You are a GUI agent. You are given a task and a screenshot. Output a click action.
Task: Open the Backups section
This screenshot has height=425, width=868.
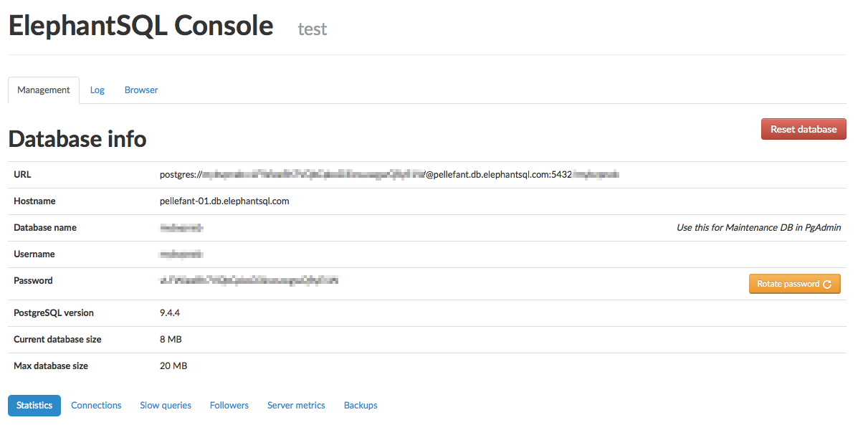point(360,405)
